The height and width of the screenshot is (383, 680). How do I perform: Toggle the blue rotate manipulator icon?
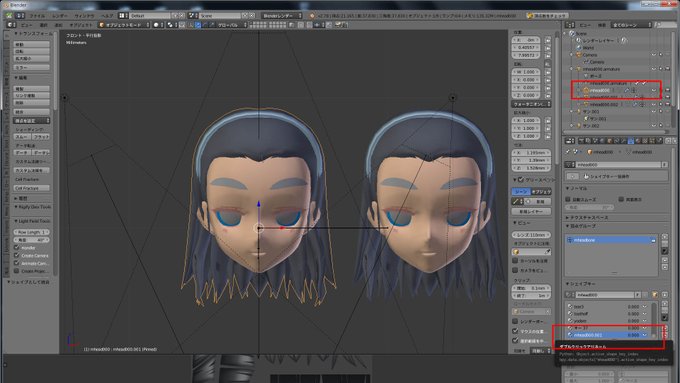tap(197, 25)
